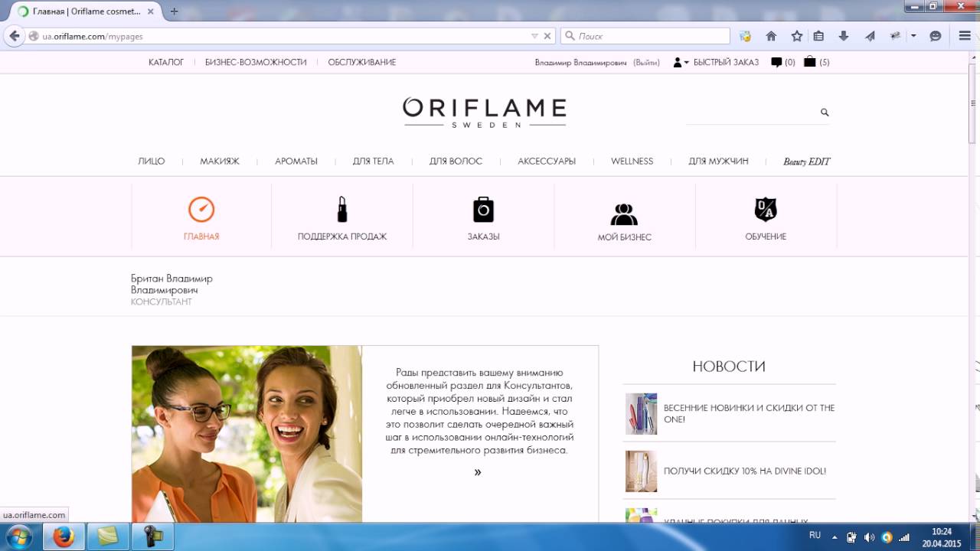The width and height of the screenshot is (980, 551).
Task: Open the Wellness category
Action: point(632,161)
